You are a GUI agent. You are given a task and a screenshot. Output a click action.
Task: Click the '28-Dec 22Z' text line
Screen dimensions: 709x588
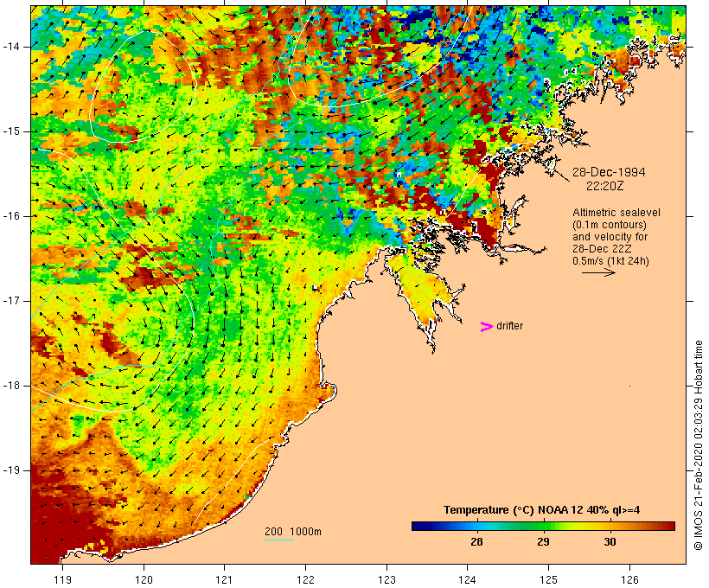602,249
